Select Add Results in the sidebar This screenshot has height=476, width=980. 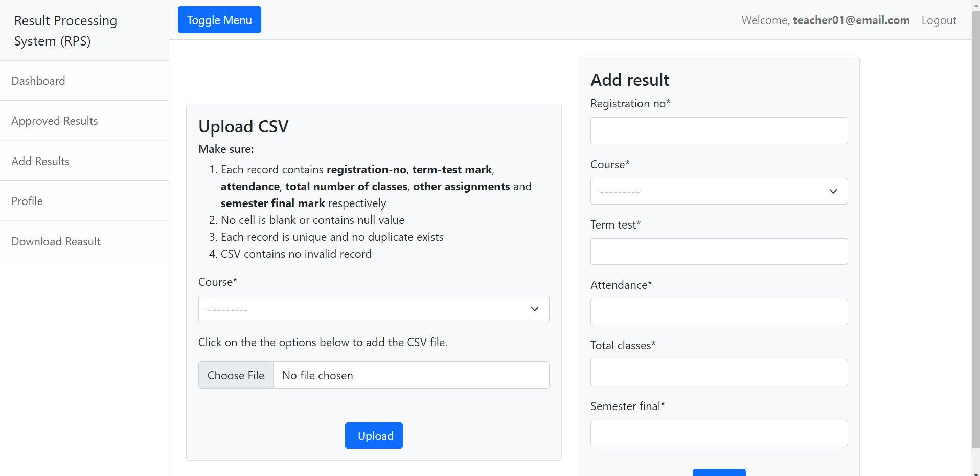[40, 161]
